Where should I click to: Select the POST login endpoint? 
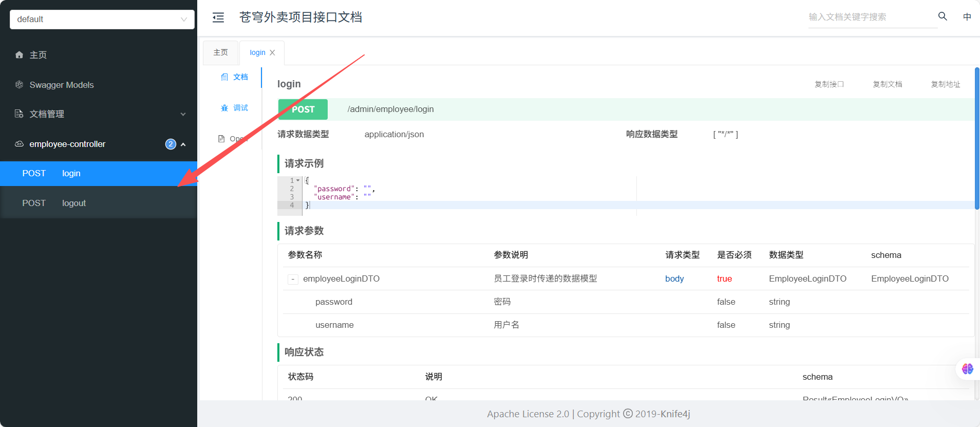(x=99, y=174)
